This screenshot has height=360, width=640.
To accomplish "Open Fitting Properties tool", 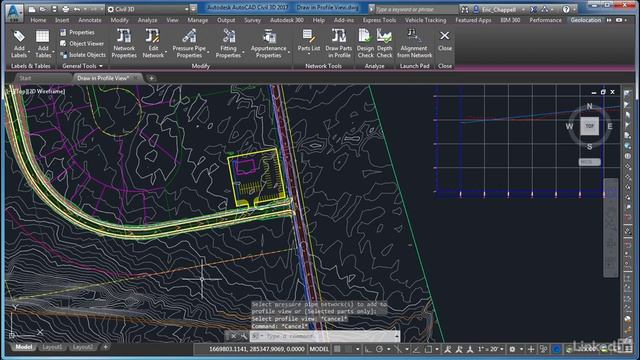I will [x=228, y=44].
